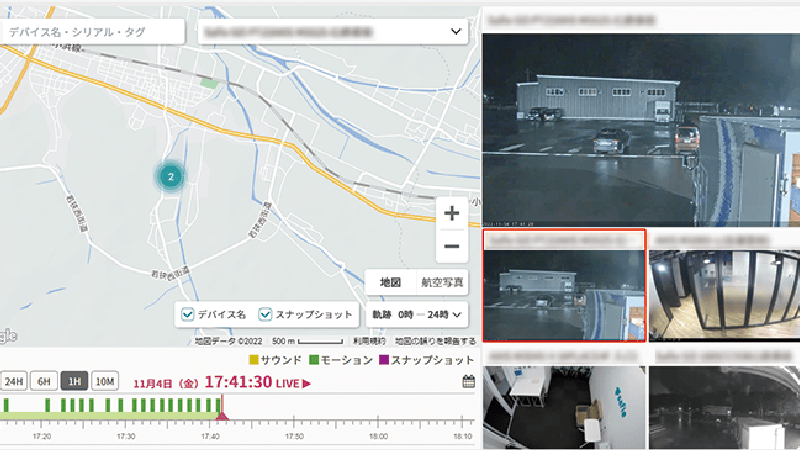800x450 pixels.
Task: Select the 10M timeline range
Action: point(105,381)
